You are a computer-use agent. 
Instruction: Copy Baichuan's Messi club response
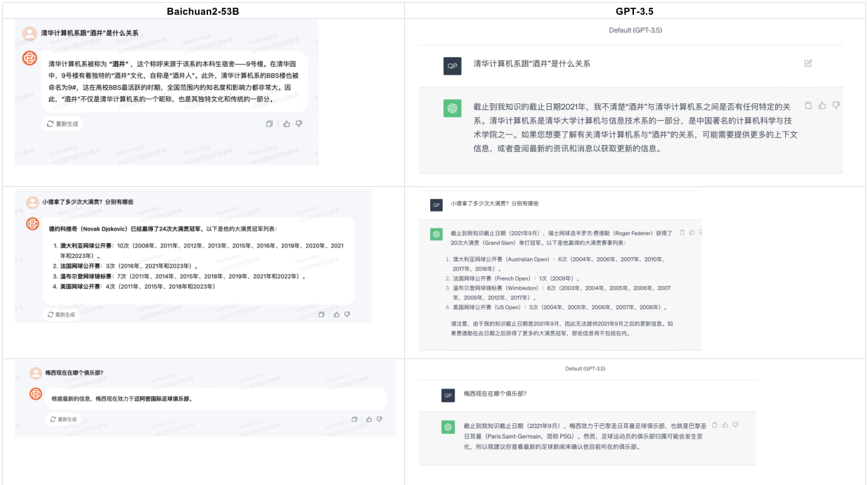[x=354, y=419]
